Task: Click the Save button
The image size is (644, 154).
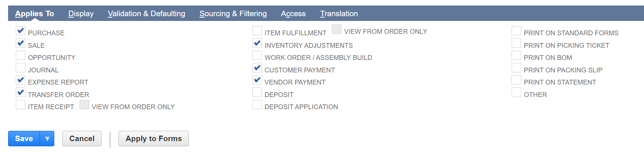Action: pos(24,139)
